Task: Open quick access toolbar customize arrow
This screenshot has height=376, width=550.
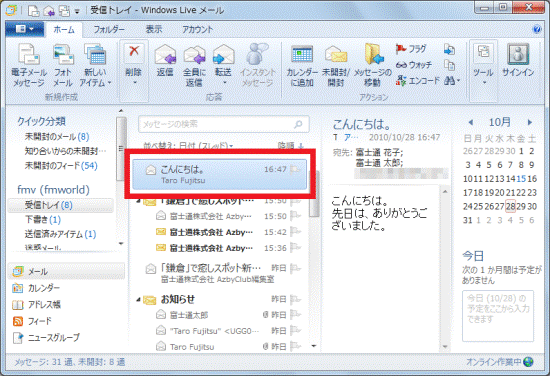Action: [x=77, y=12]
